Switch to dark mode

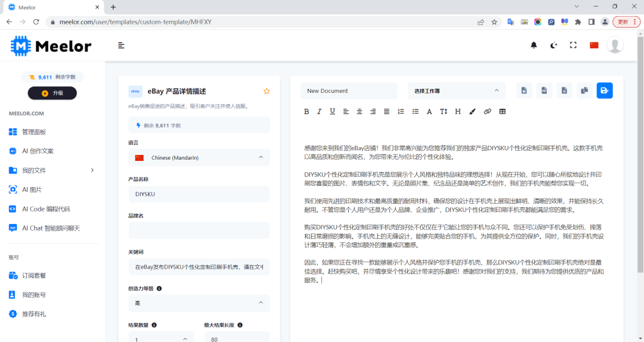(x=553, y=45)
